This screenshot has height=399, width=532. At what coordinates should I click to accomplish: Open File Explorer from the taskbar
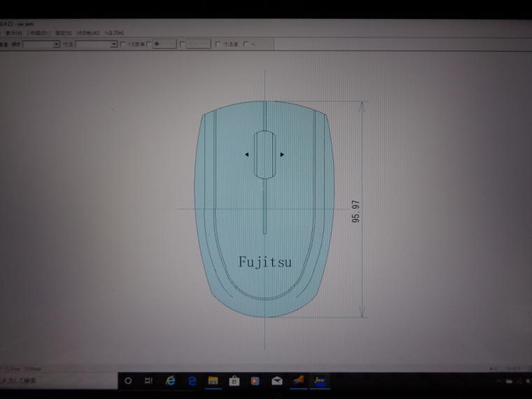(213, 381)
